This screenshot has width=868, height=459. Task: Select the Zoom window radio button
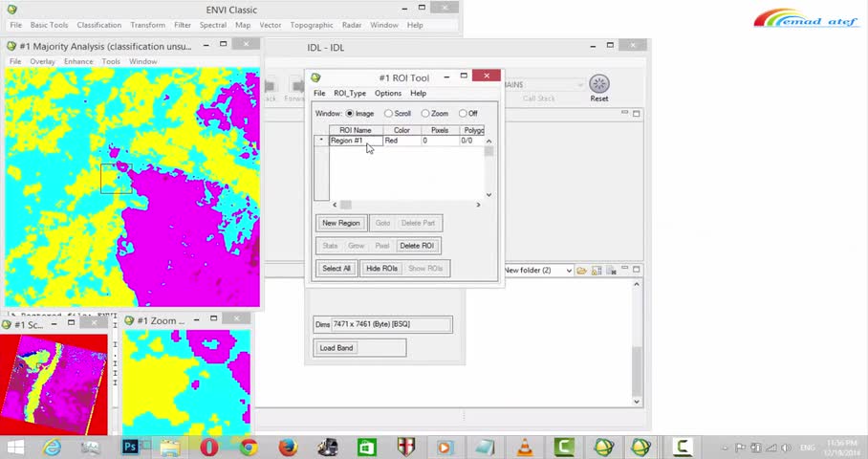[x=425, y=114]
